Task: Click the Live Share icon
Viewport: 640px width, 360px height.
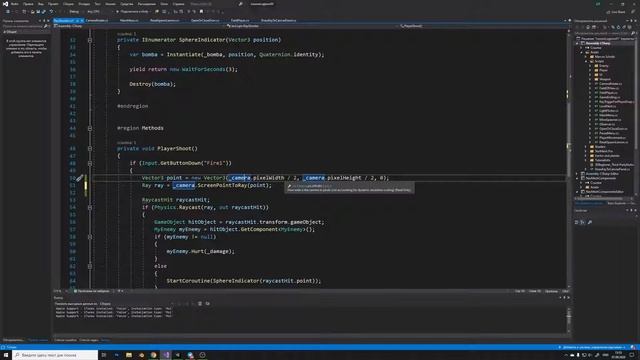Action: click(609, 12)
